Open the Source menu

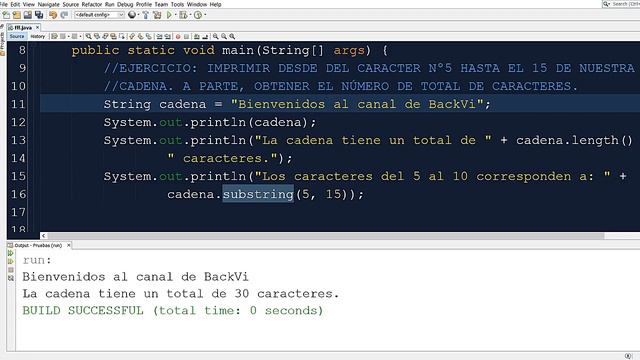click(x=71, y=4)
